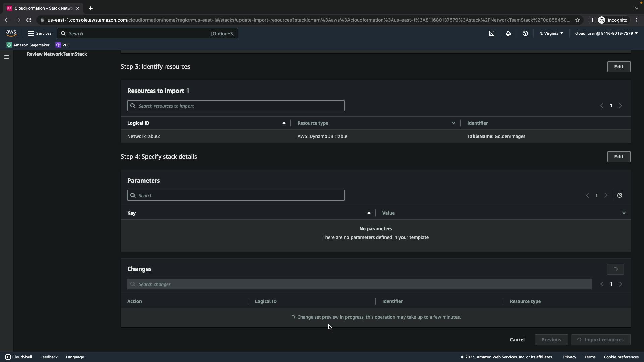Sort by Resource type column arrow

pyautogui.click(x=453, y=123)
